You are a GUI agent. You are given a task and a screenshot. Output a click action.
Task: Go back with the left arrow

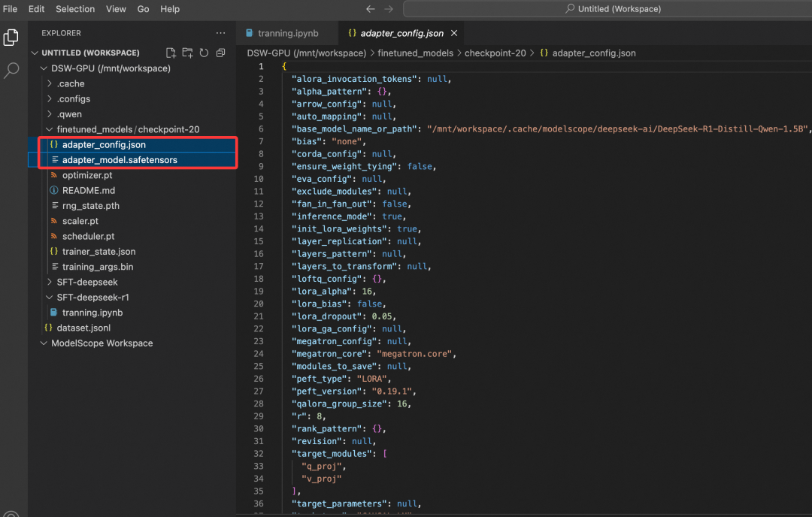(370, 9)
